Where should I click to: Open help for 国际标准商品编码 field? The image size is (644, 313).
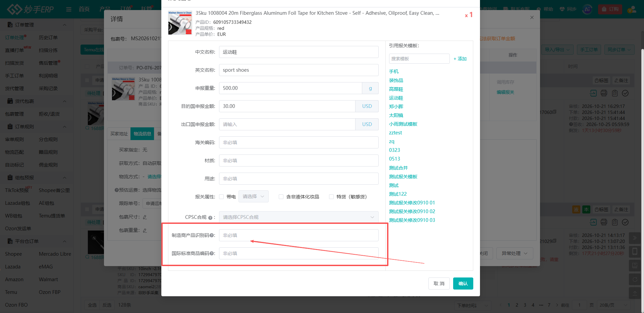[212, 253]
